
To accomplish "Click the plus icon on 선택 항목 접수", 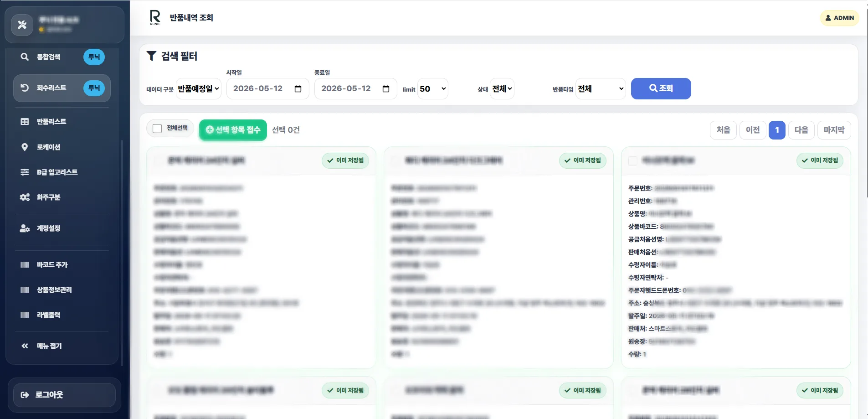I will tap(210, 130).
